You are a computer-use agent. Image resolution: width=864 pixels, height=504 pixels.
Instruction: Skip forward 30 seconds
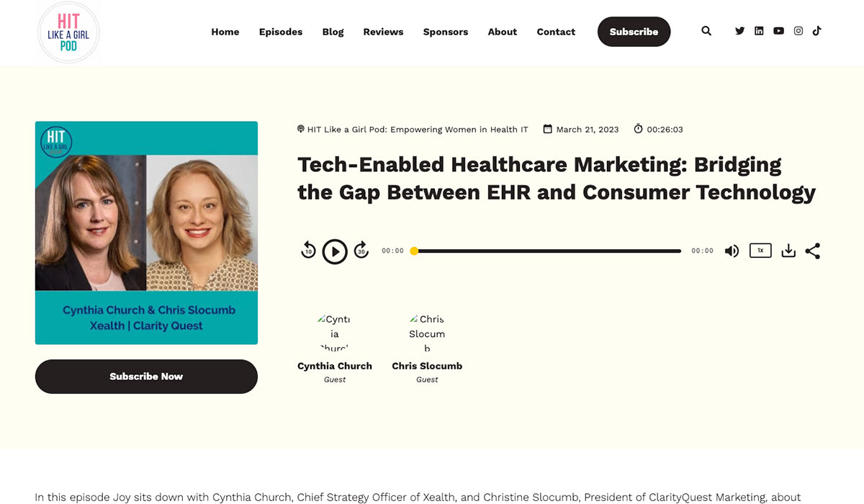point(361,251)
